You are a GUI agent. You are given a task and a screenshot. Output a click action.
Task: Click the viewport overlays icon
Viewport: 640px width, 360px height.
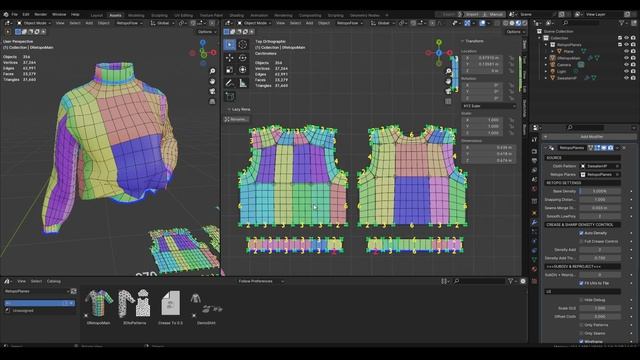click(482, 23)
